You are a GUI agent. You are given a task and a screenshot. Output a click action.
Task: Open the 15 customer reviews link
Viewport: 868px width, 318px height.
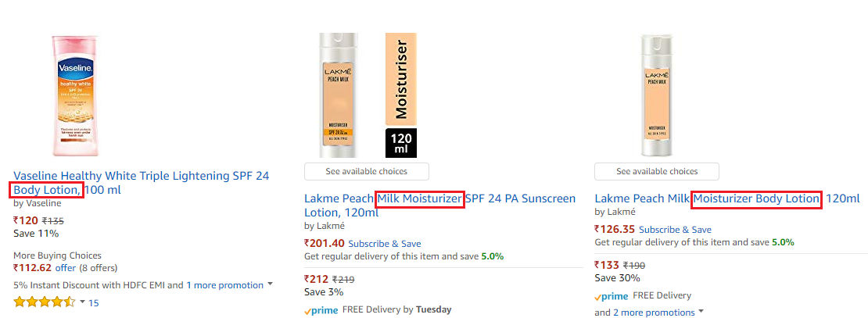(94, 302)
